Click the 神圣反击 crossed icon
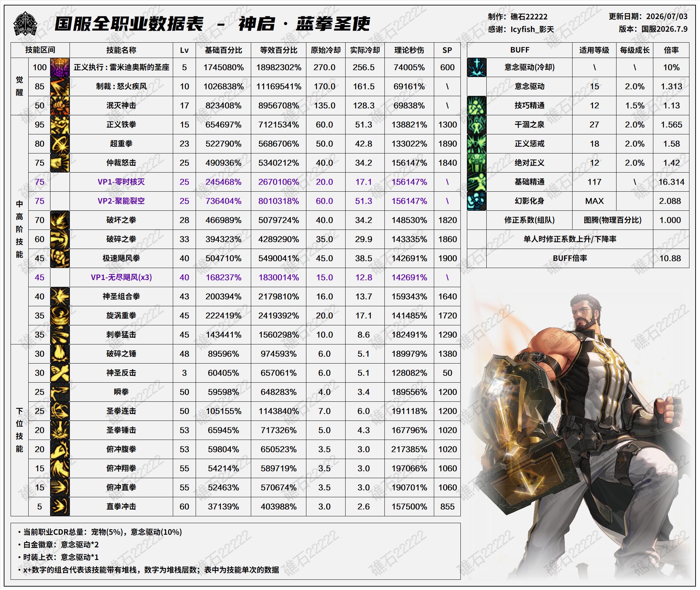The width and height of the screenshot is (700, 590). (60, 373)
